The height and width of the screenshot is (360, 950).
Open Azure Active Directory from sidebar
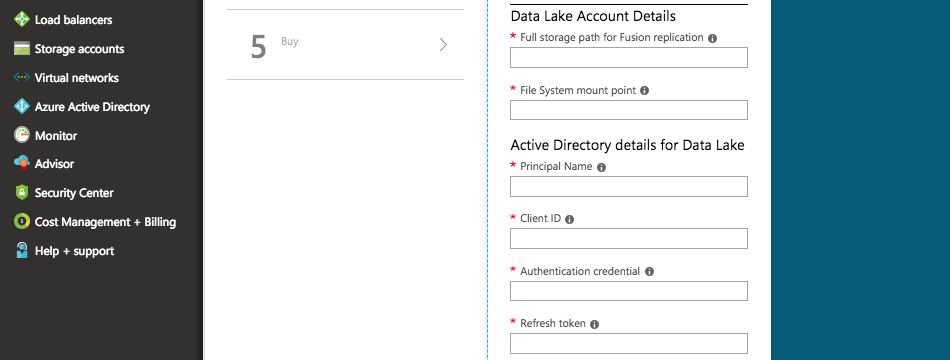(x=92, y=107)
